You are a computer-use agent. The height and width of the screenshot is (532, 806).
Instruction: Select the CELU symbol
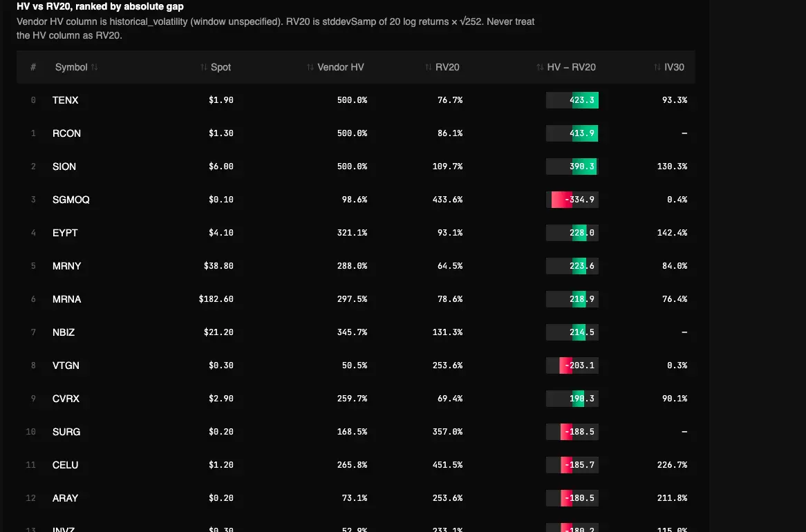[x=65, y=465]
